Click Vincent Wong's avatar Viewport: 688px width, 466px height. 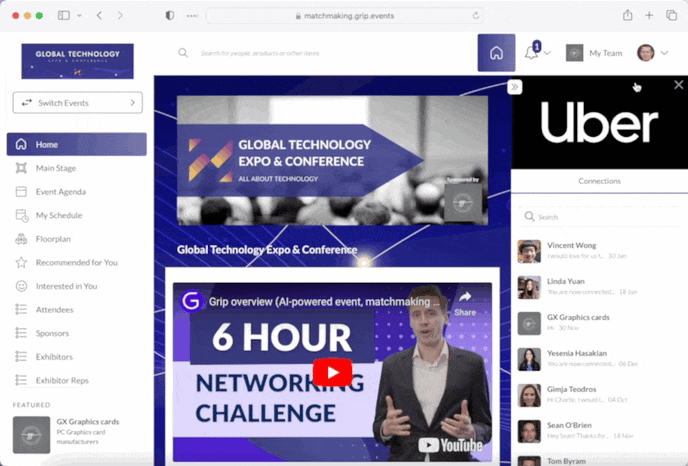(x=529, y=251)
